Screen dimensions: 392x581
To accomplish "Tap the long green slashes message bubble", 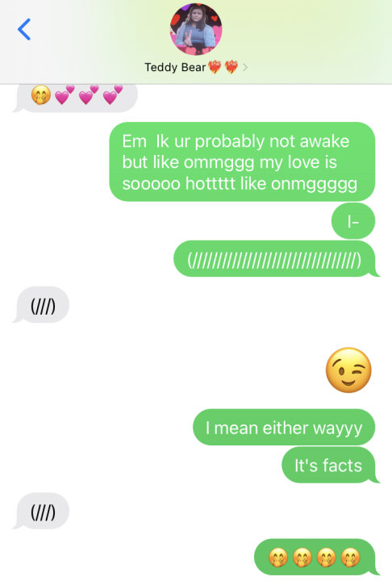I will pos(277,259).
